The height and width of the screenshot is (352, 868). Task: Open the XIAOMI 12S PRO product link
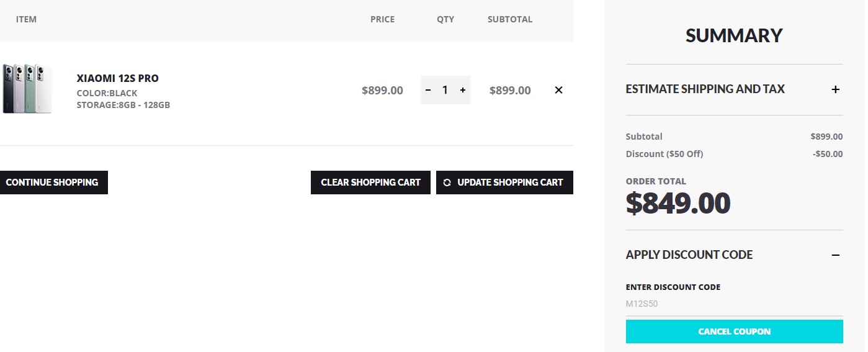pyautogui.click(x=117, y=78)
